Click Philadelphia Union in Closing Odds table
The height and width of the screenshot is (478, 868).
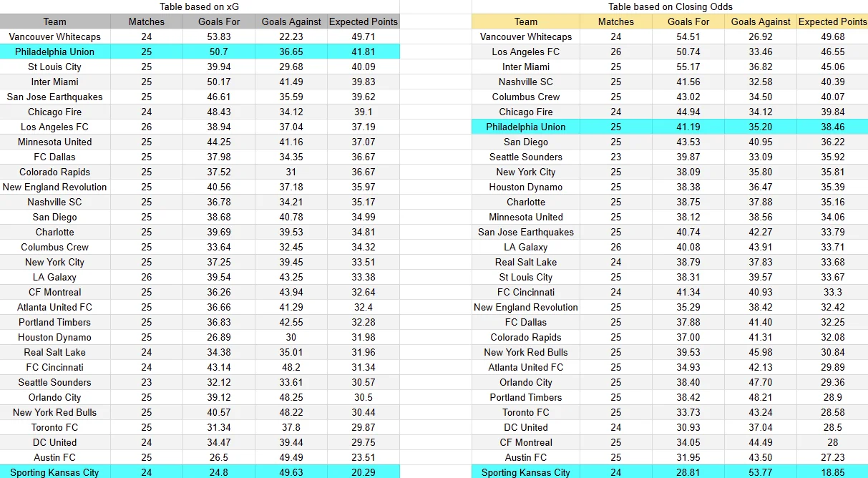point(526,127)
